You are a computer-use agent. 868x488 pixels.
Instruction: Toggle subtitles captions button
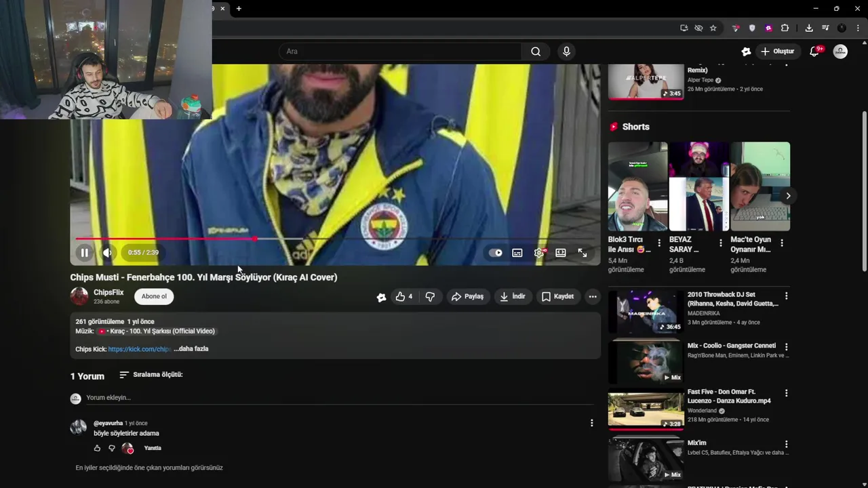[x=517, y=253]
